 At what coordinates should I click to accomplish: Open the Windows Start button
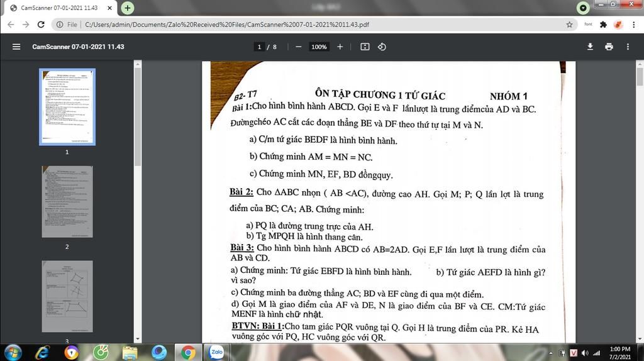(x=13, y=353)
